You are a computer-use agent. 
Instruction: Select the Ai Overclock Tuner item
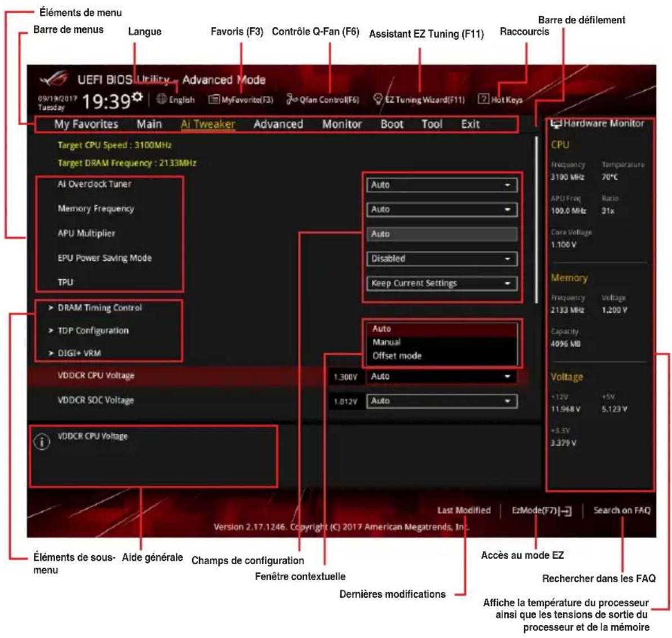pos(95,184)
